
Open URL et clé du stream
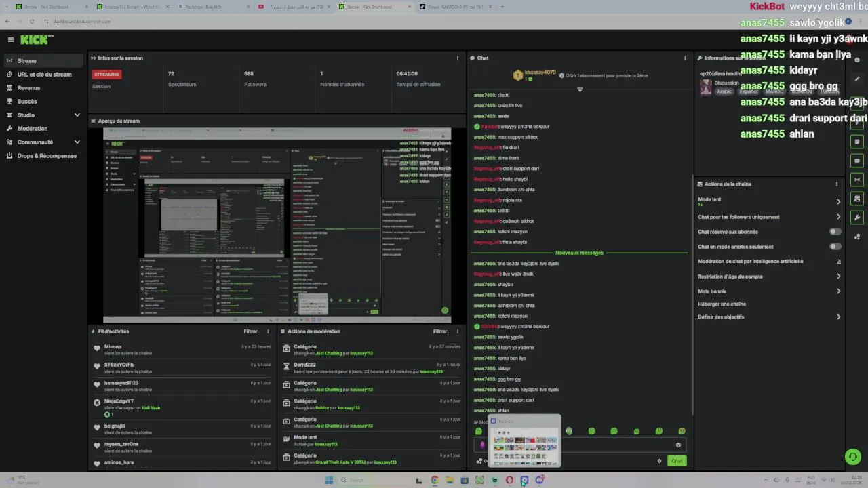coord(43,75)
